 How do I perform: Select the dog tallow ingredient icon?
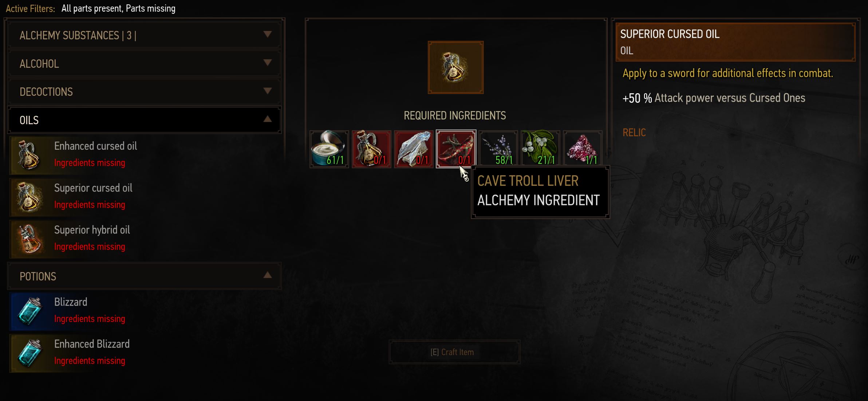(329, 149)
